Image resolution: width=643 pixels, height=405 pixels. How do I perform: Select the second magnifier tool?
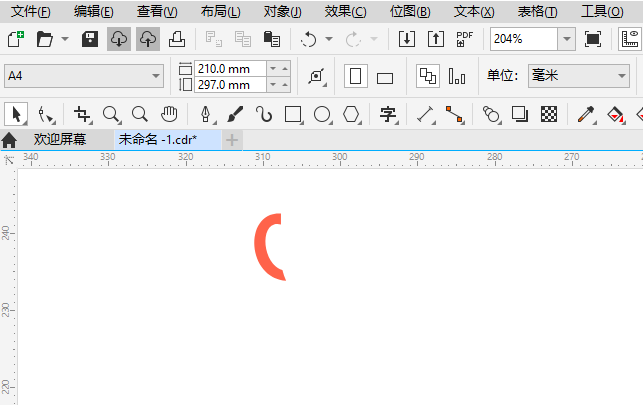tap(140, 114)
